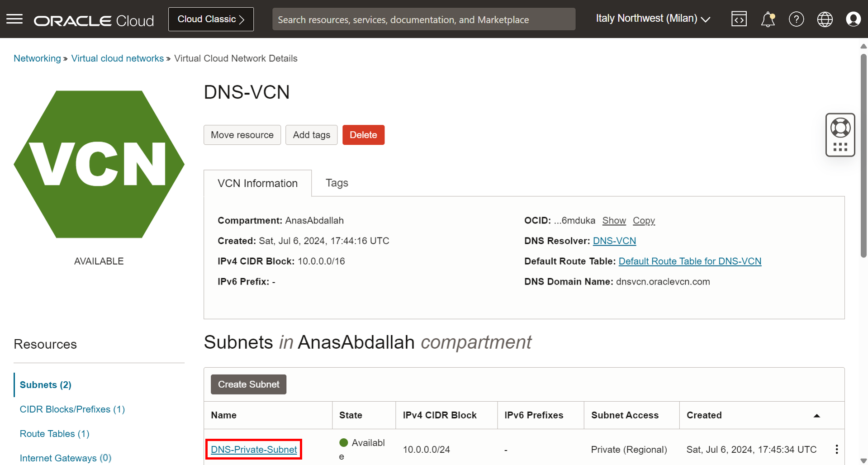Screen dimensions: 868x465
Task: Open the support lifebuoy widget
Action: pos(840,134)
